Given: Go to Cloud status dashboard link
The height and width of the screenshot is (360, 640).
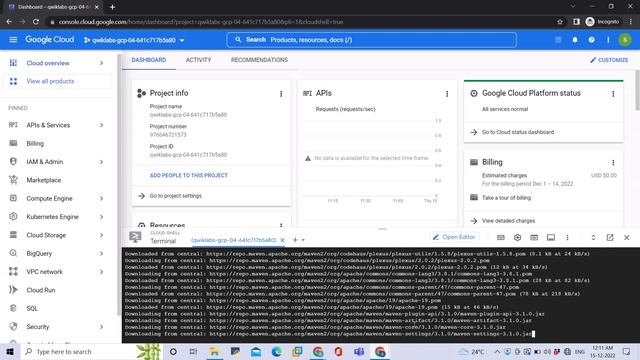Looking at the screenshot, I should coord(518,132).
